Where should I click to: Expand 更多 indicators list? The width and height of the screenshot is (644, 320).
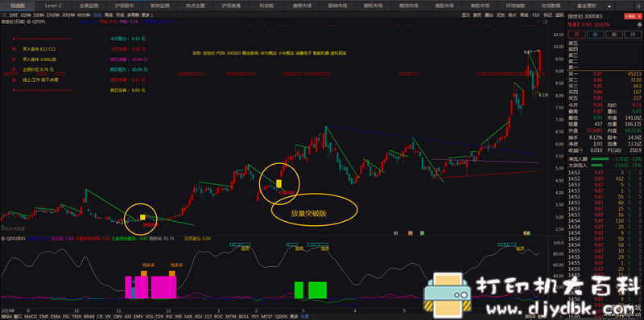(294, 317)
